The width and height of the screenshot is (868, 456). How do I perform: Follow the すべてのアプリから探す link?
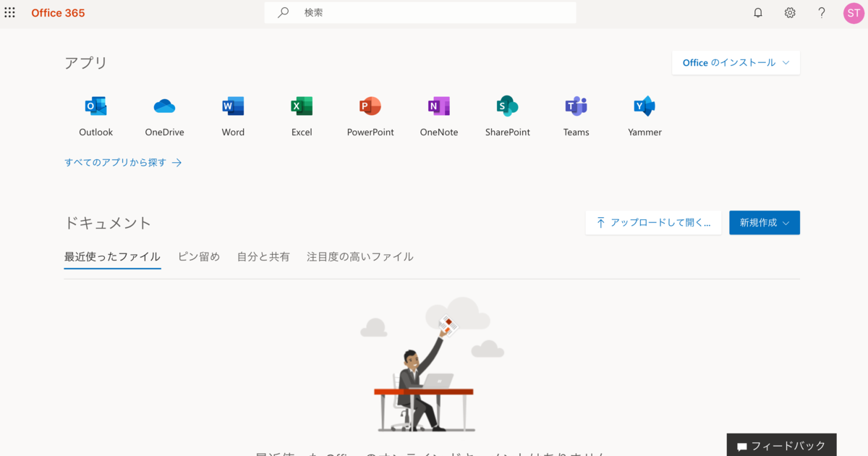[123, 163]
